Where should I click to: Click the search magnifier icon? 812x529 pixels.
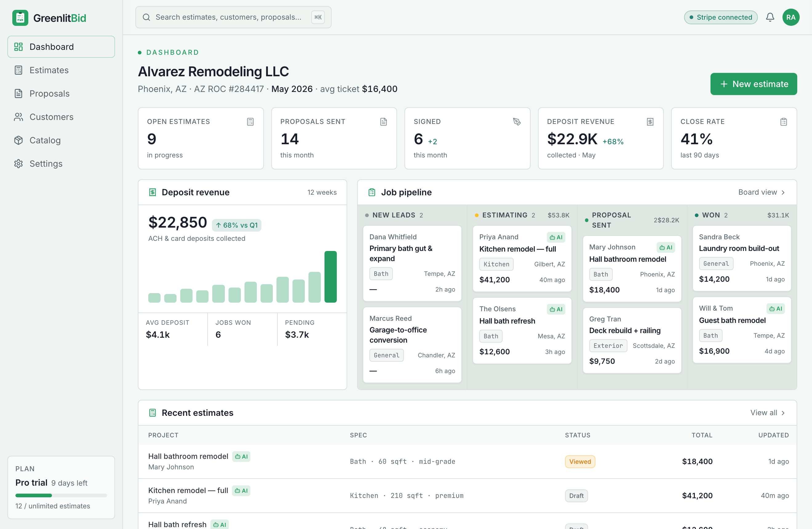[146, 17]
